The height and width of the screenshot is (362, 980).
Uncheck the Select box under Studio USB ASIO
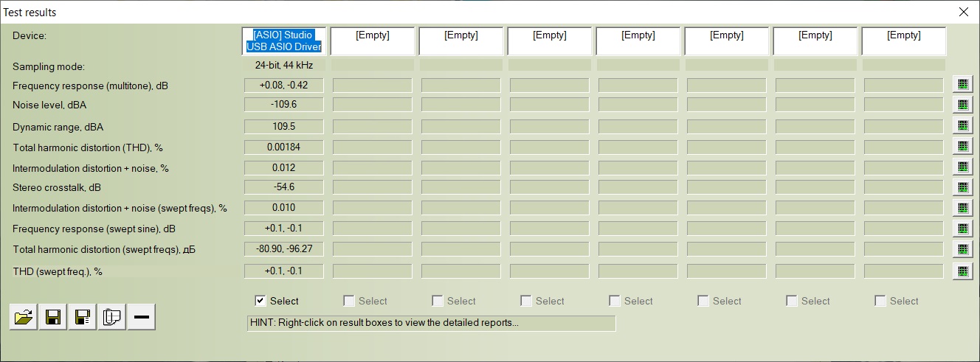pos(260,301)
